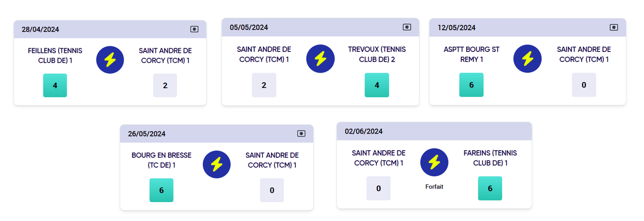Click the header icon on the 28/04/2024 card
This screenshot has width=644, height=221.
tap(194, 29)
